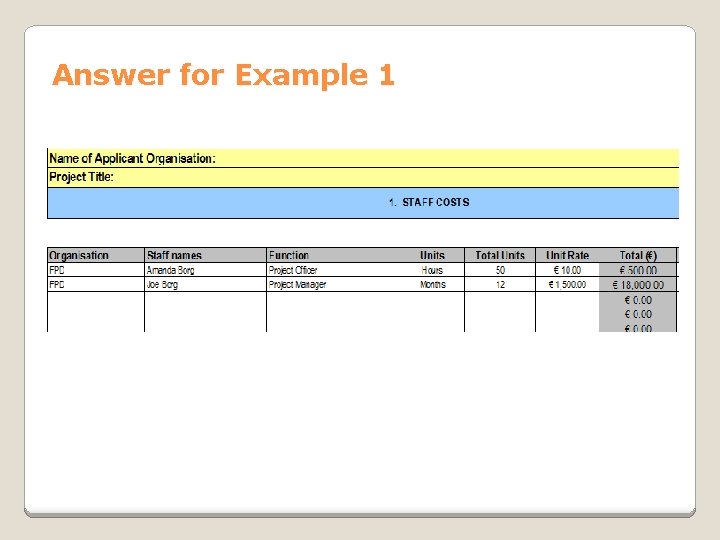Click the slide title Answer for Example 1

223,75
